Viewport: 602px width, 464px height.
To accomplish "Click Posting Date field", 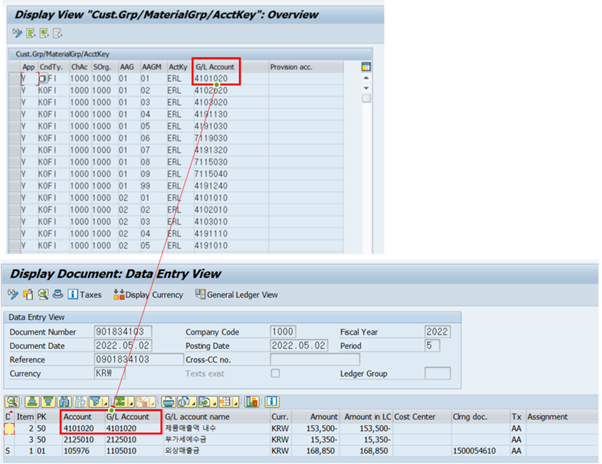I will [x=299, y=345].
